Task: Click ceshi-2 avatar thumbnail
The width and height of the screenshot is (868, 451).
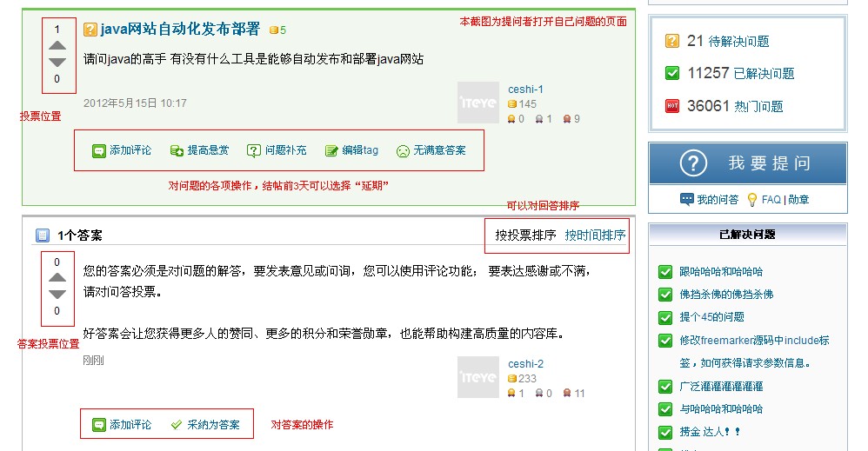Action: pyautogui.click(x=478, y=377)
